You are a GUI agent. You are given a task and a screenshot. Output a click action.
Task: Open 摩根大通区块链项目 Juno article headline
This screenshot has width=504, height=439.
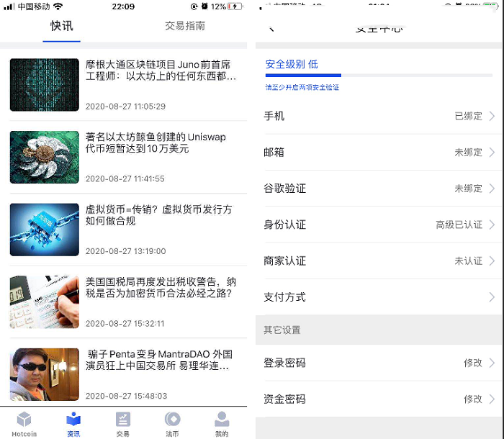point(161,71)
